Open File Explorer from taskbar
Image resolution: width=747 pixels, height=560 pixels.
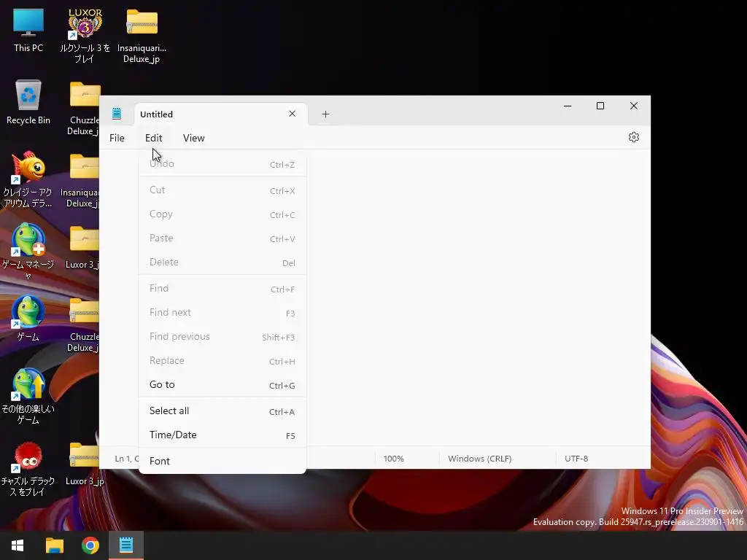54,545
